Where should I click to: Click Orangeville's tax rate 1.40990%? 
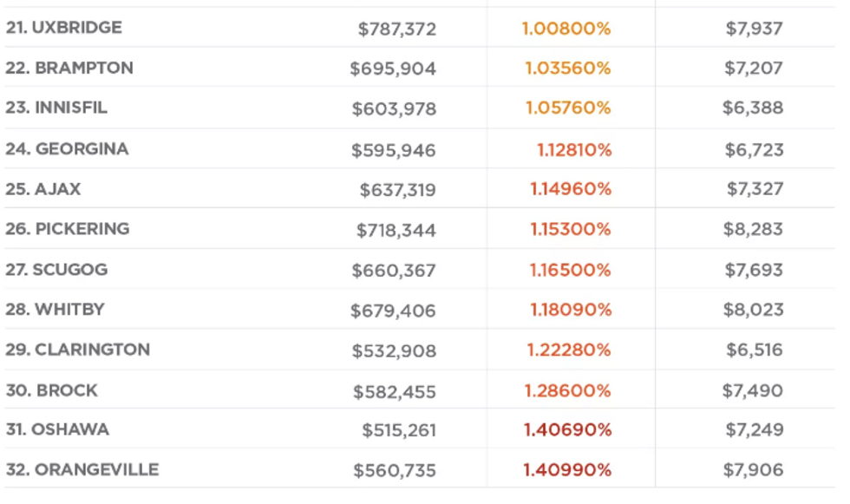click(x=567, y=470)
